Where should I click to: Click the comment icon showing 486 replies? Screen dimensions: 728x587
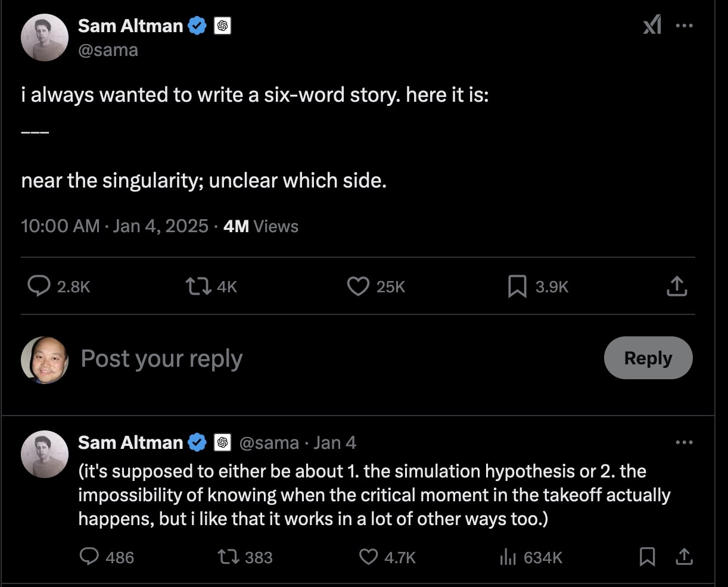coord(89,557)
